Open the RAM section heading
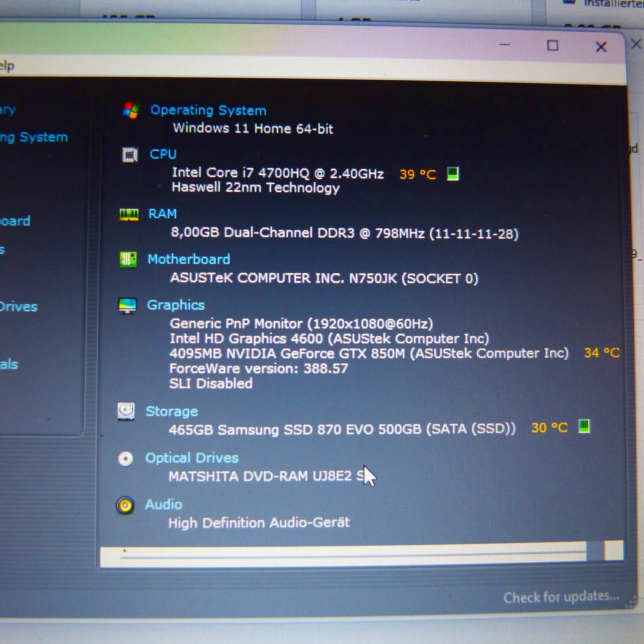This screenshot has height=644, width=644. coord(163,214)
